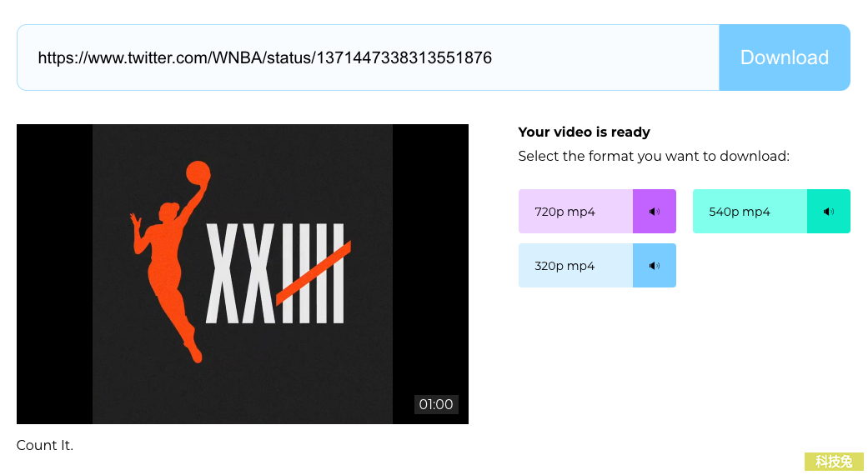This screenshot has height=475, width=868.
Task: Click the orange basketball player silhouette logo
Action: (x=170, y=262)
